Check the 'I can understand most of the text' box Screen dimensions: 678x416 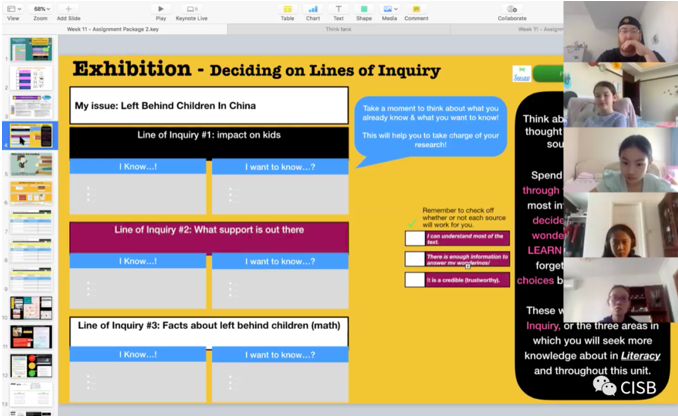[x=415, y=238]
